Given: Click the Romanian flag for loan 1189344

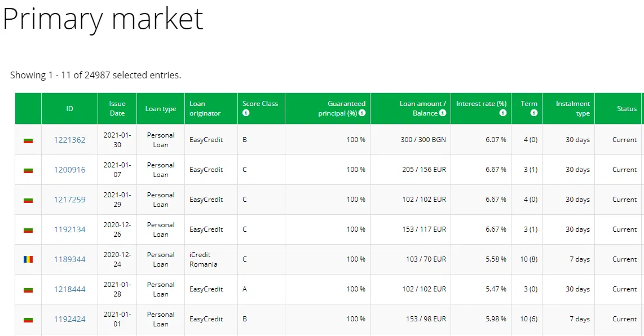Looking at the screenshot, I should tap(28, 259).
